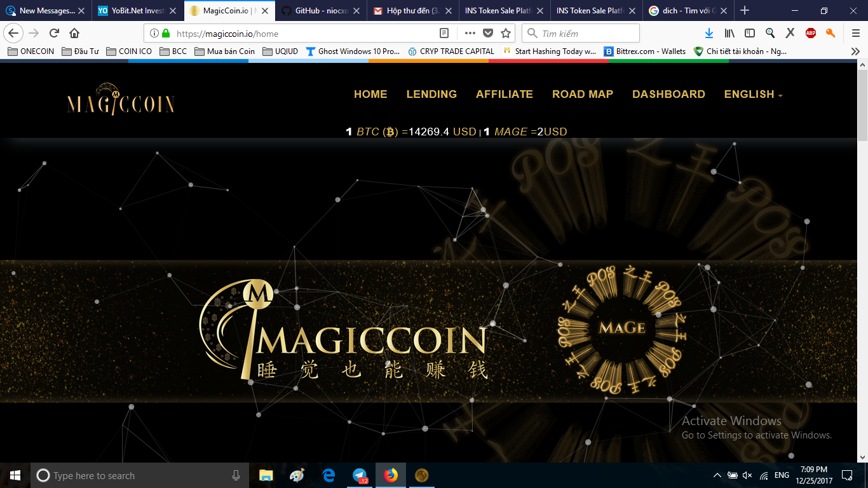
Task: Open the DASHBOARD page
Action: pyautogui.click(x=668, y=94)
